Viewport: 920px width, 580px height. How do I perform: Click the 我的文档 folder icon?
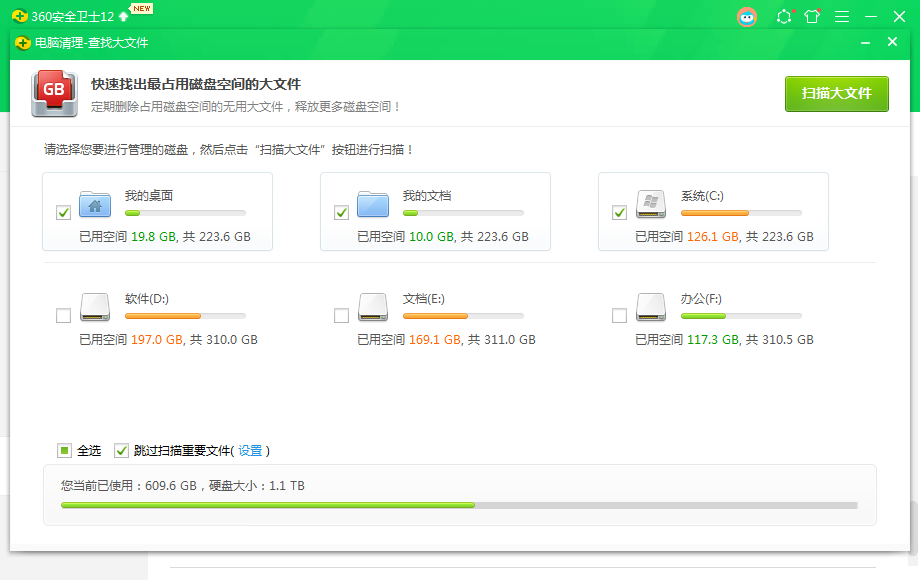click(x=373, y=205)
